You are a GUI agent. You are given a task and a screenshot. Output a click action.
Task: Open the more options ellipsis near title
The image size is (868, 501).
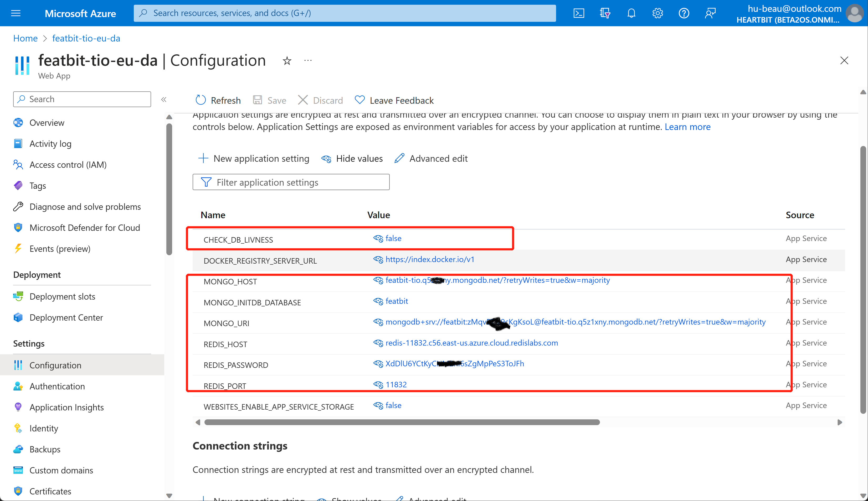pos(308,61)
